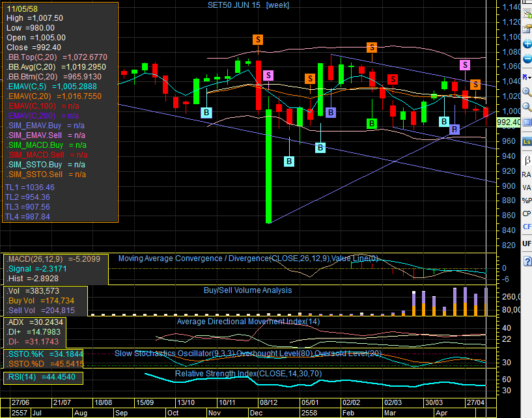Select the .BB.Top(C,20) legend entry

pos(57,57)
